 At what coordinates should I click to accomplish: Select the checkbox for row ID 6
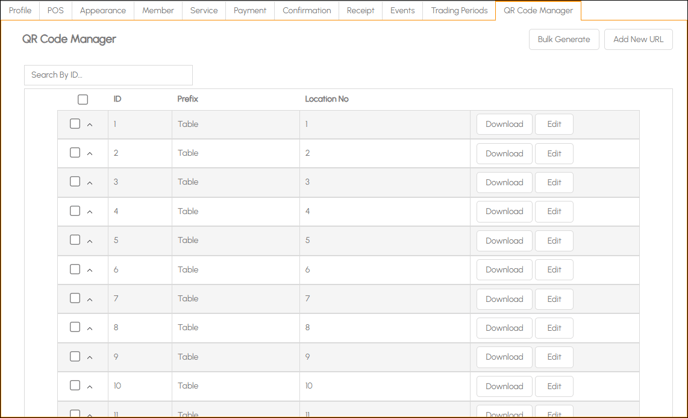(75, 269)
